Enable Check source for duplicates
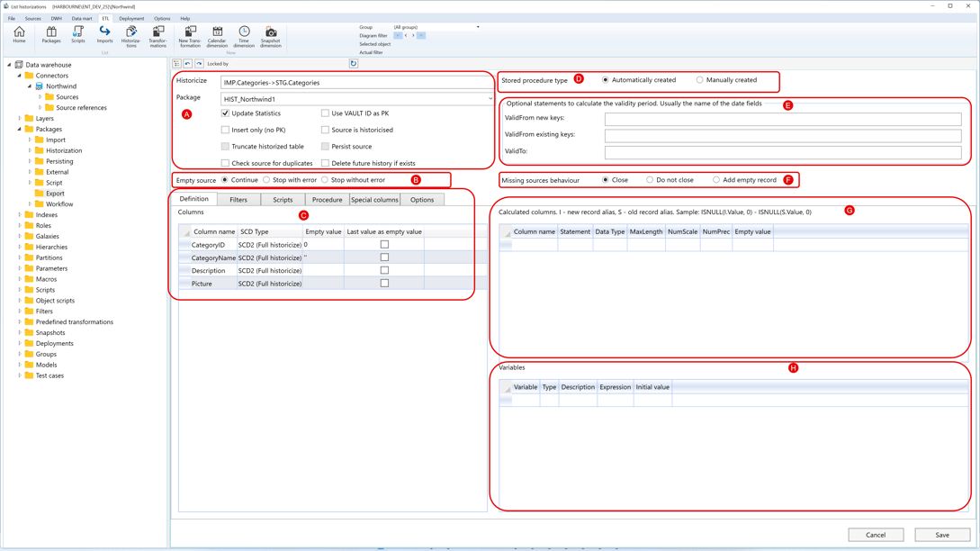This screenshot has width=980, height=551. tap(225, 163)
